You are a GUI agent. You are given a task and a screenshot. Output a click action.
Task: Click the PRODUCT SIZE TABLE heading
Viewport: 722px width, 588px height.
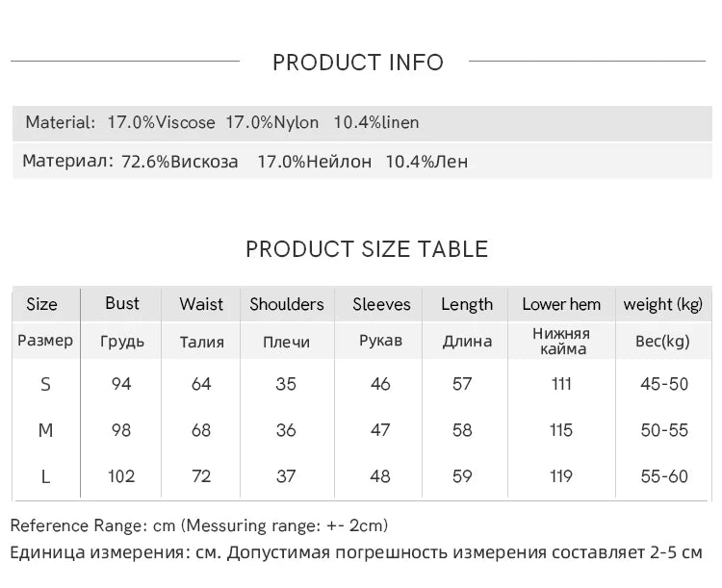point(367,249)
